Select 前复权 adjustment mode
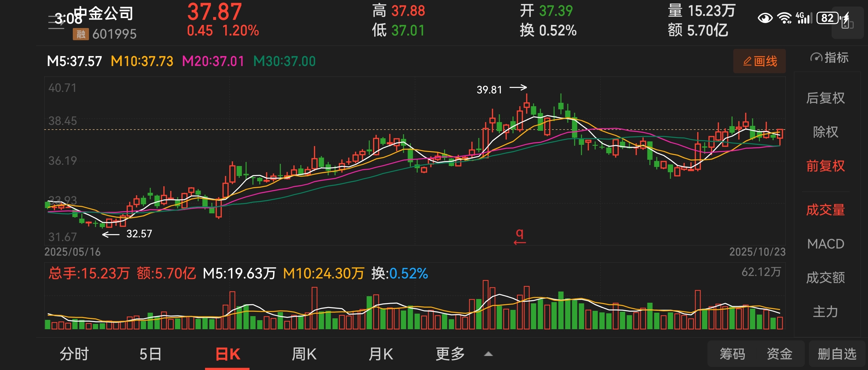 point(825,166)
